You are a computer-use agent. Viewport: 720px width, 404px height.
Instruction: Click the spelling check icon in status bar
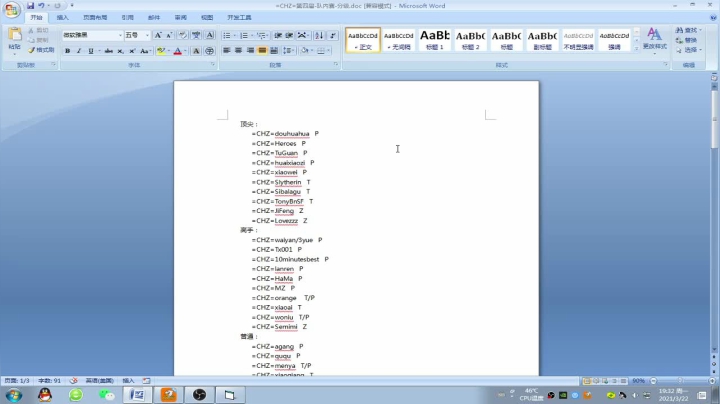73,381
